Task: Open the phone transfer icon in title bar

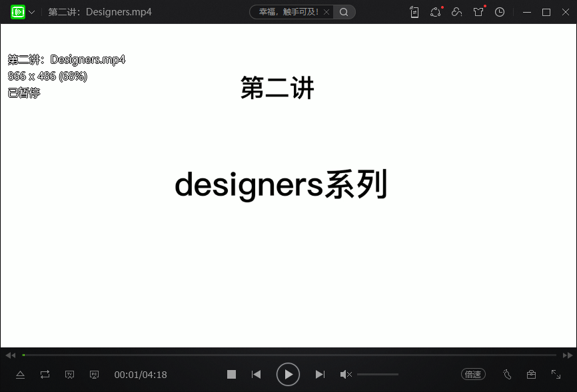Action: 414,12
